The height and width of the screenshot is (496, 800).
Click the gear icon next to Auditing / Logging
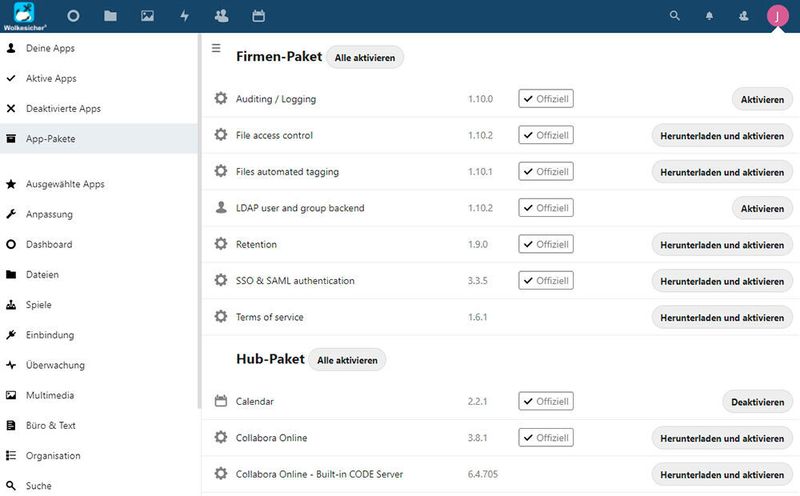point(221,98)
